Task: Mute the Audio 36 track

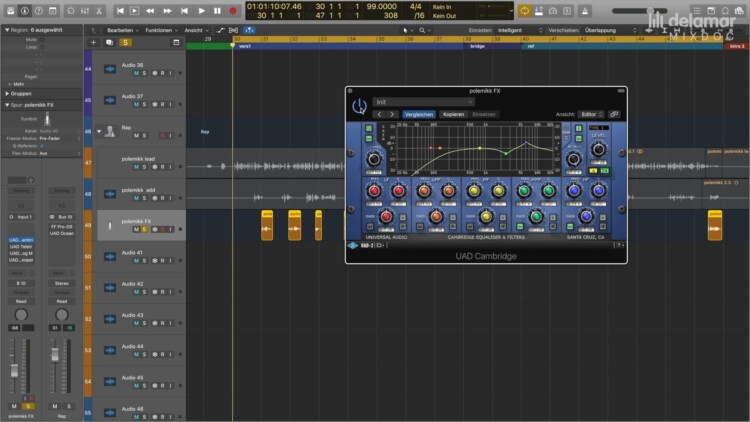Action: (x=136, y=73)
